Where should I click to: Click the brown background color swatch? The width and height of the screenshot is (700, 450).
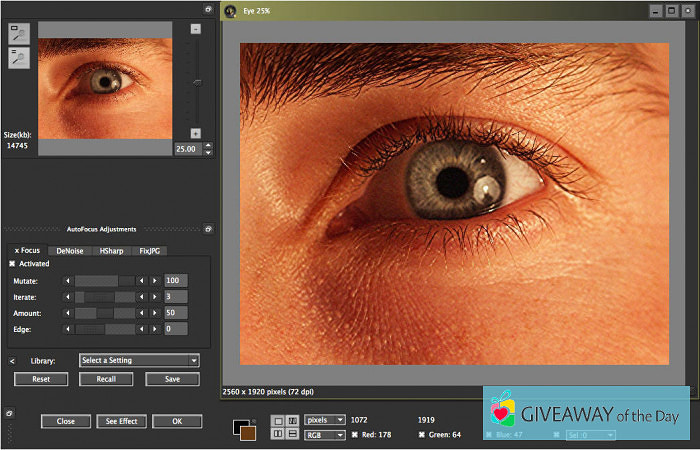click(x=247, y=432)
